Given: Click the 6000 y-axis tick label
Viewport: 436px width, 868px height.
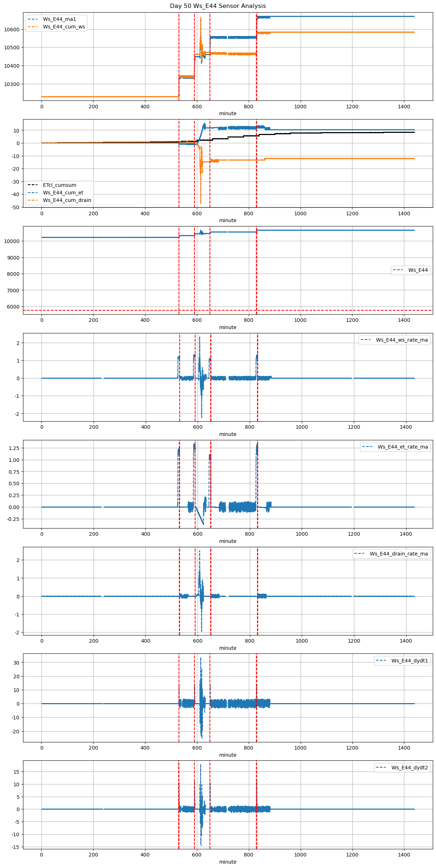Looking at the screenshot, I should [x=14, y=307].
